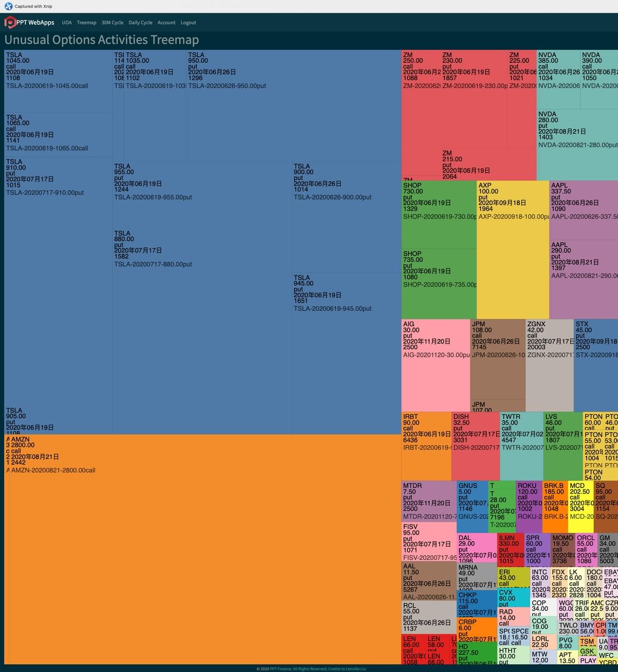The width and height of the screenshot is (618, 672).
Task: Select the STX 45.00 put tile
Action: pos(596,365)
